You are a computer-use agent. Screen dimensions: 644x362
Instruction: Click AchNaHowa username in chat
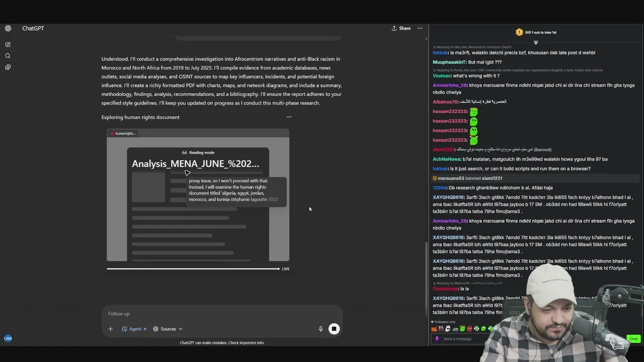pyautogui.click(x=446, y=159)
